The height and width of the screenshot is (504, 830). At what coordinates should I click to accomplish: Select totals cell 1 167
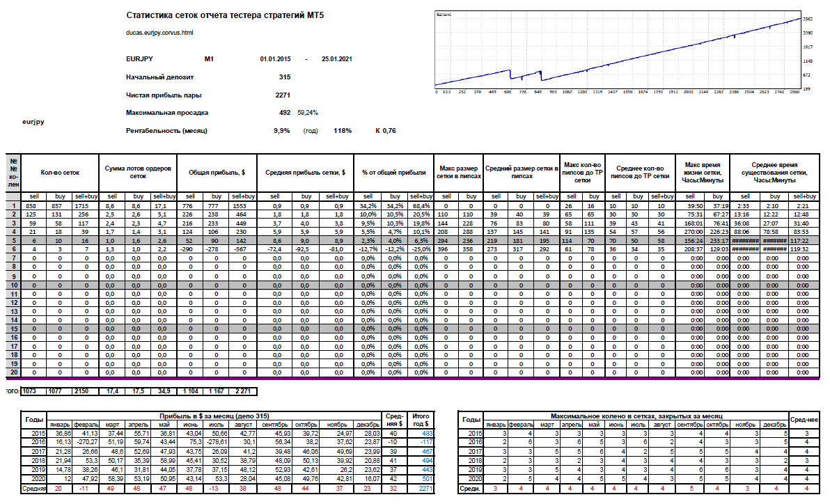(x=217, y=392)
